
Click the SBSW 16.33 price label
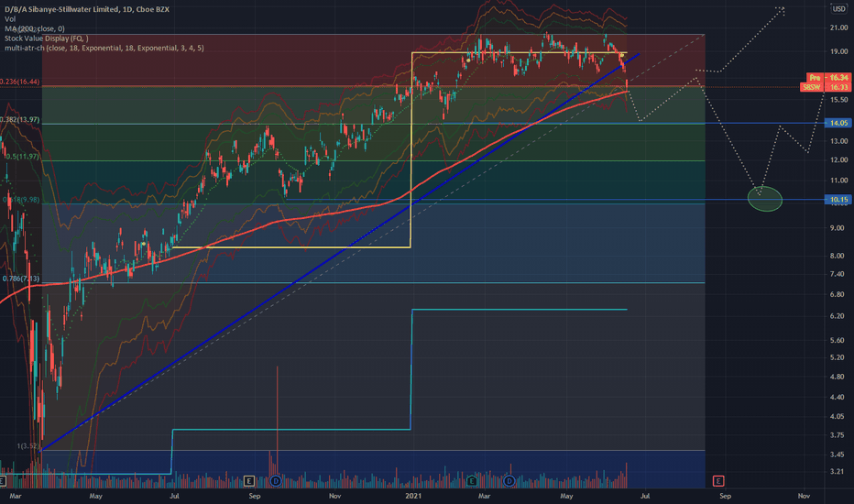[825, 87]
